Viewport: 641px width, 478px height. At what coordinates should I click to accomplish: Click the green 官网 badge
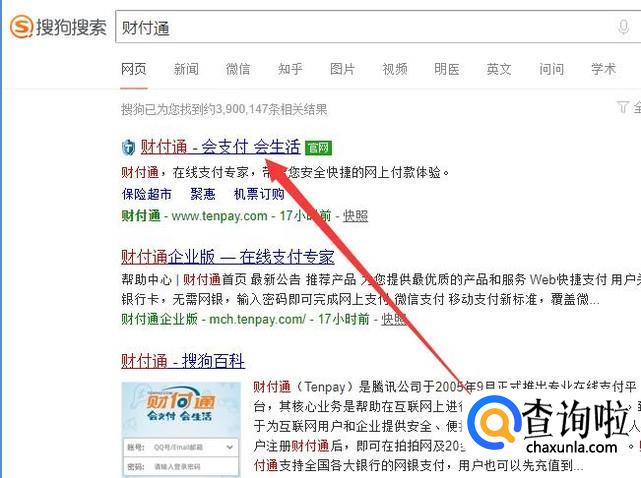[x=318, y=148]
